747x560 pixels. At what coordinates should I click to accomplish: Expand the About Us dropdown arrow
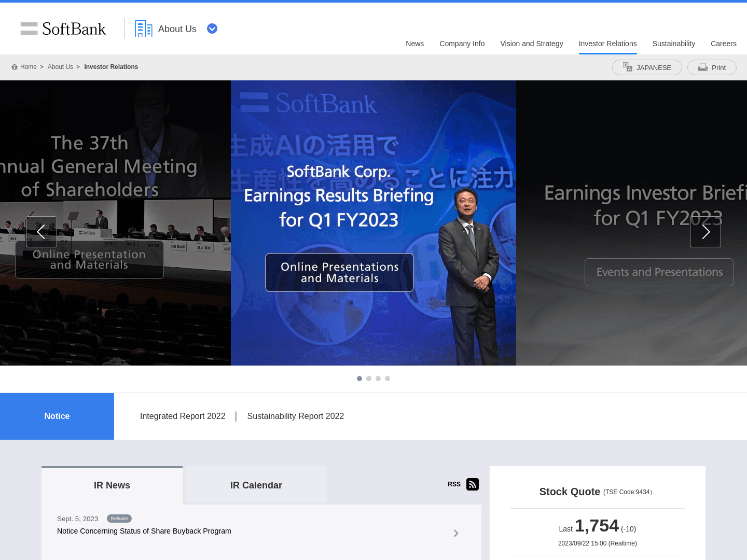pyautogui.click(x=212, y=29)
